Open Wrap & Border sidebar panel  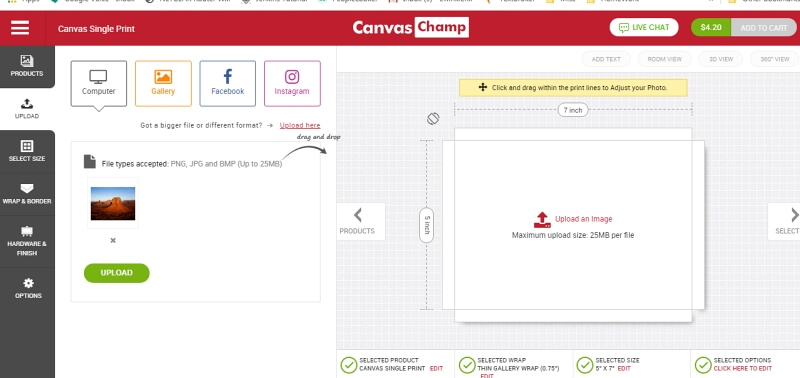tap(27, 194)
